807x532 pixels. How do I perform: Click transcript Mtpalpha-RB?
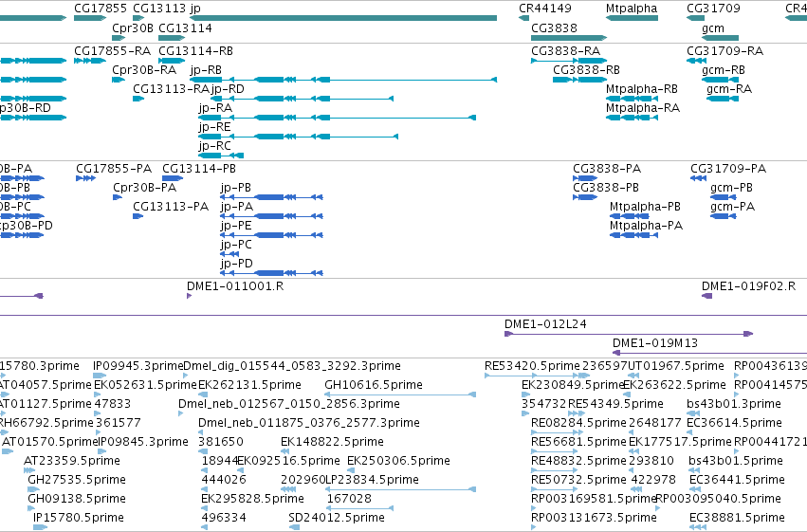coord(632,99)
